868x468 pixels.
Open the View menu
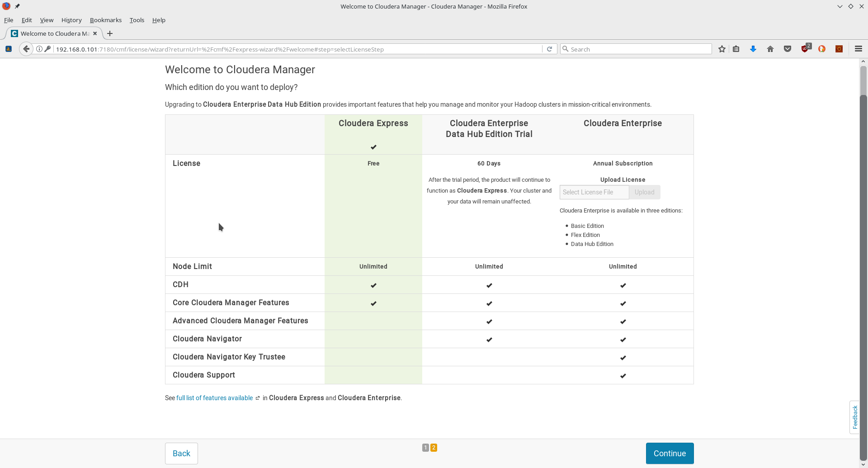[47, 20]
